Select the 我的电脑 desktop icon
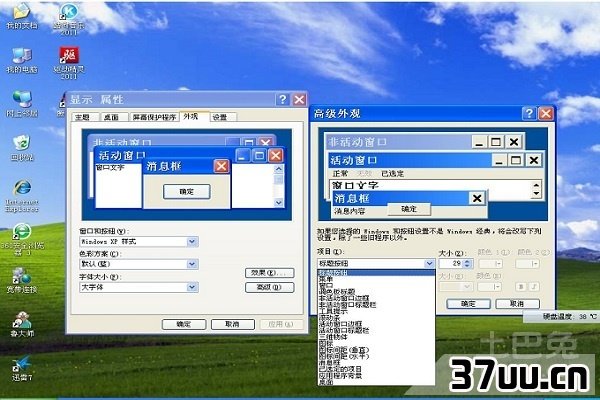The height and width of the screenshot is (400, 600). point(22,60)
